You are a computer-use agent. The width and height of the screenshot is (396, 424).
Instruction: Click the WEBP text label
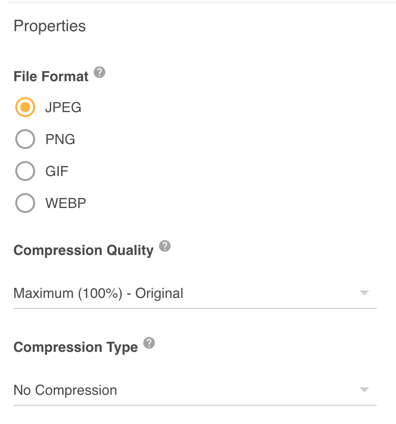click(66, 203)
